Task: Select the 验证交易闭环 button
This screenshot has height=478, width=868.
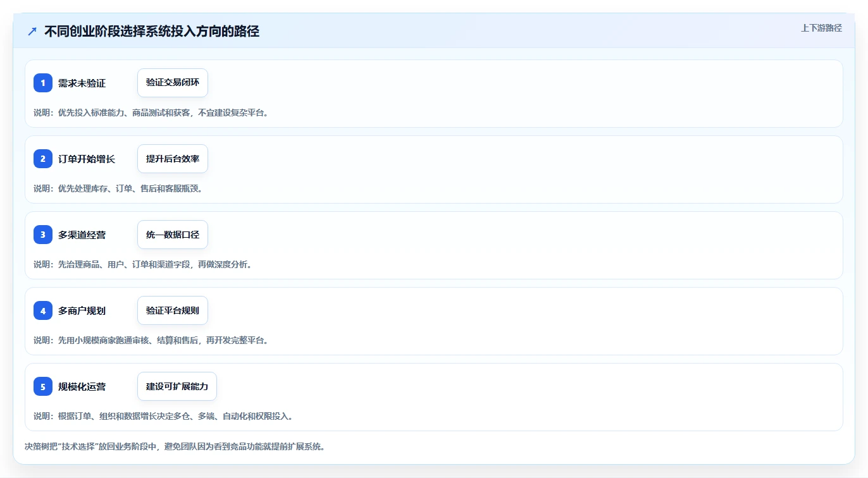Action: (x=173, y=83)
